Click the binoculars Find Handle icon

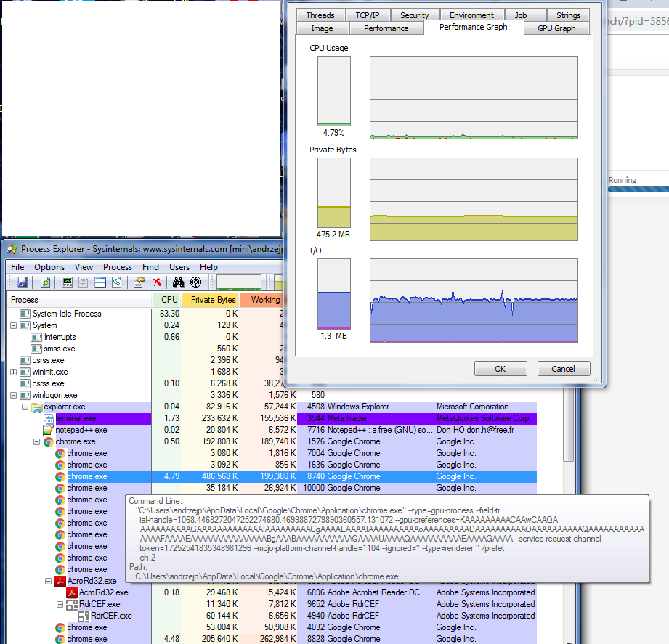pyautogui.click(x=179, y=282)
